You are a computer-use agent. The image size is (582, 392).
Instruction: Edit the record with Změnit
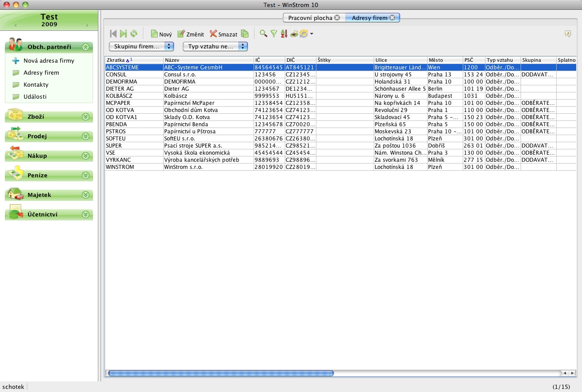(191, 34)
